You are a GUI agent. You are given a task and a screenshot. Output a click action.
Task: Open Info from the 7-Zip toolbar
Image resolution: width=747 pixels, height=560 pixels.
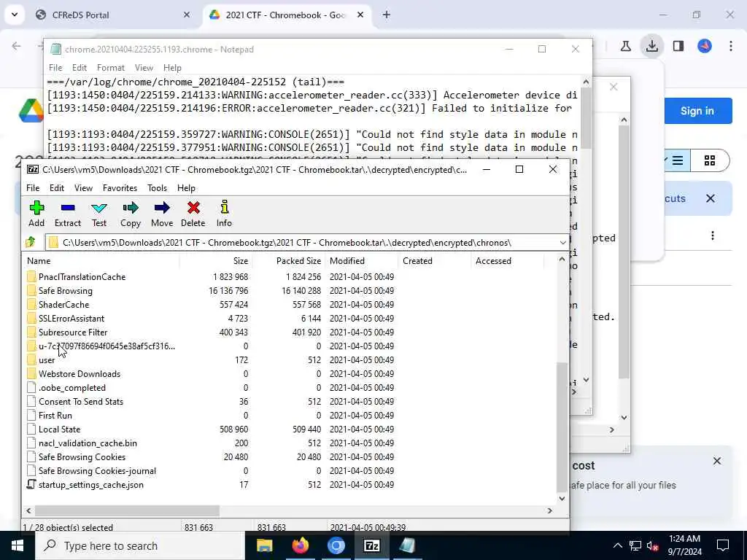tap(224, 214)
